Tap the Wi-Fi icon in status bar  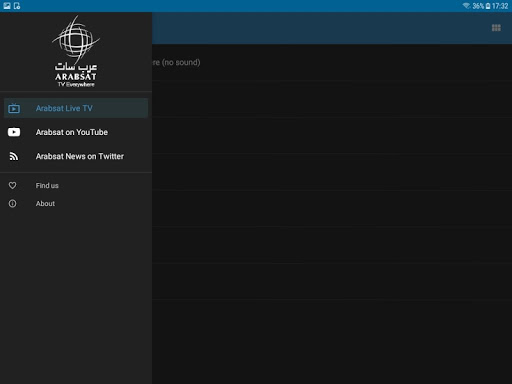click(466, 6)
